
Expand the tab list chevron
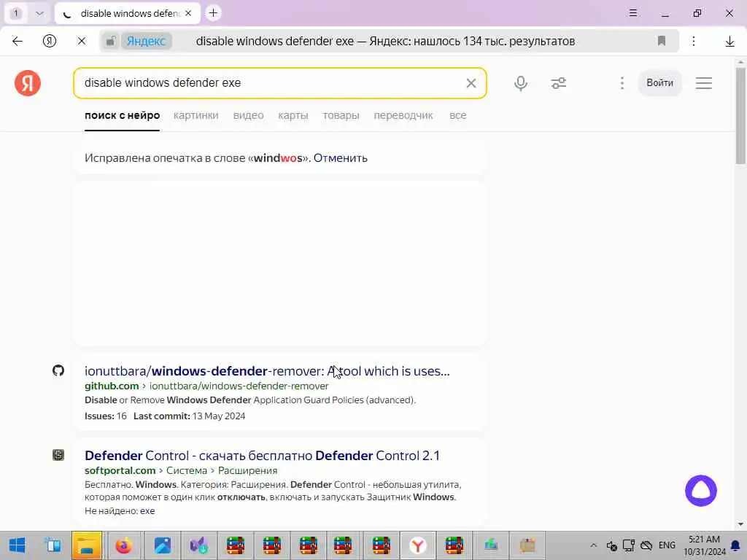tap(39, 13)
